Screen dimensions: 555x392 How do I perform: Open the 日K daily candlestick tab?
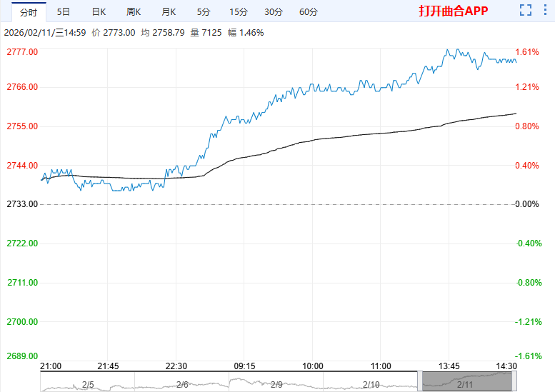click(x=99, y=12)
